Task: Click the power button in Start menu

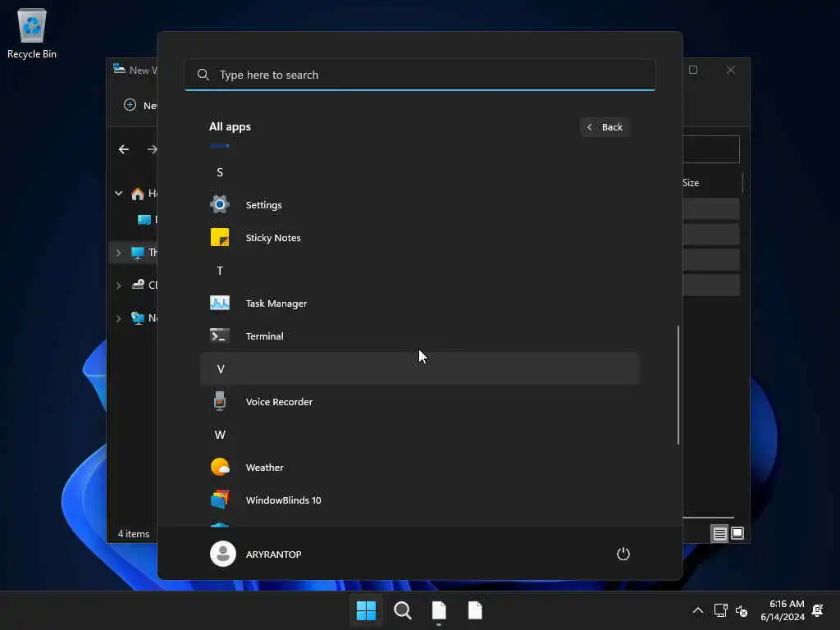Action: click(623, 554)
